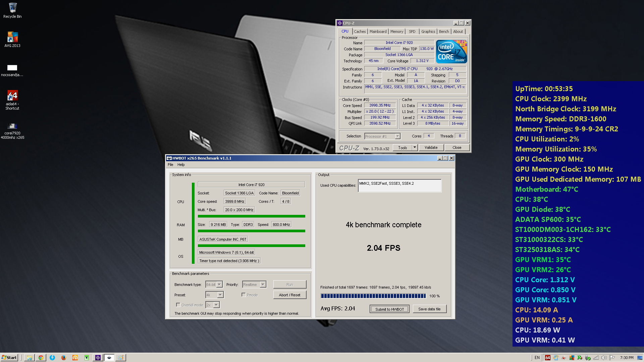Click Safely Remove Hardware tray icon
This screenshot has width=644, height=362.
(x=588, y=358)
